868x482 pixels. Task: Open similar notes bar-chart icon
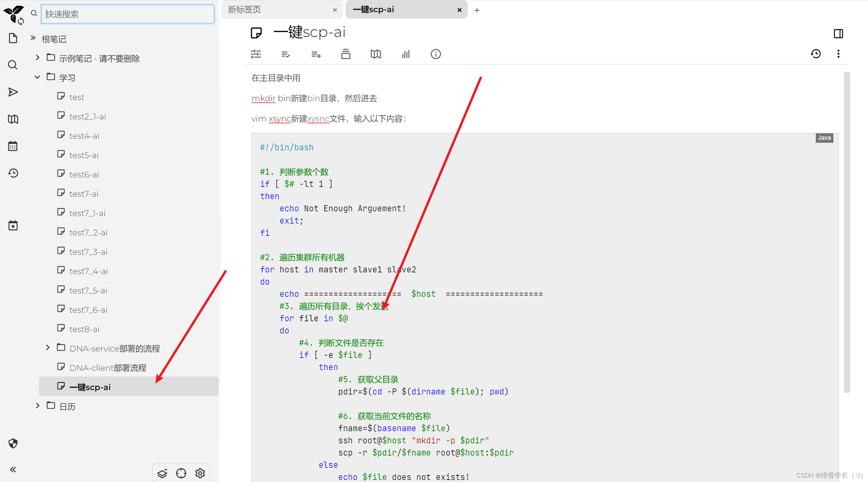coord(406,54)
